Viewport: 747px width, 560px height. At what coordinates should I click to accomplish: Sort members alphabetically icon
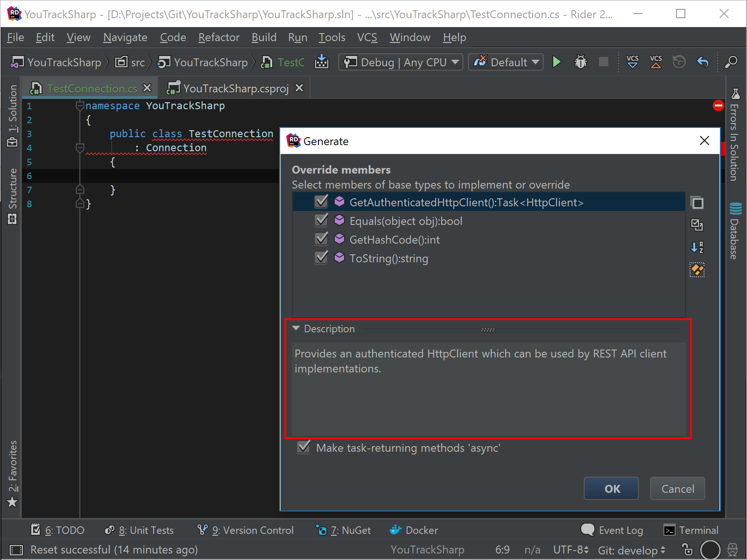click(x=697, y=247)
